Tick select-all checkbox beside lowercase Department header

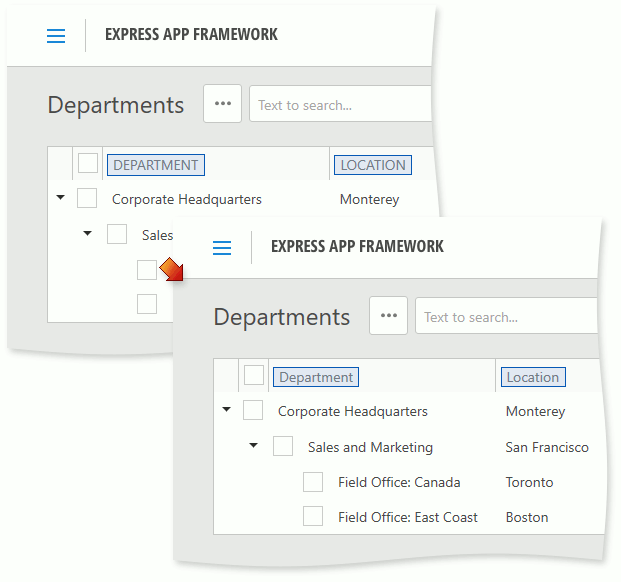(254, 375)
